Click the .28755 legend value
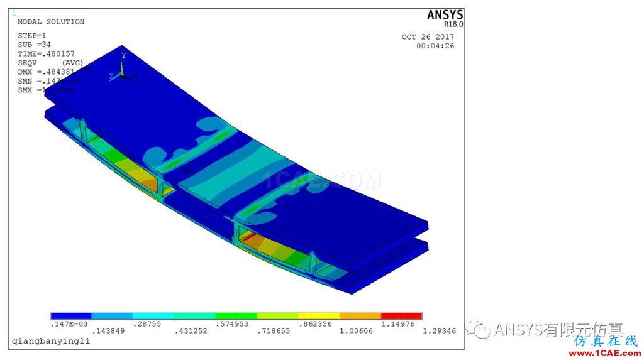This screenshot has width=644, height=358. [x=147, y=324]
